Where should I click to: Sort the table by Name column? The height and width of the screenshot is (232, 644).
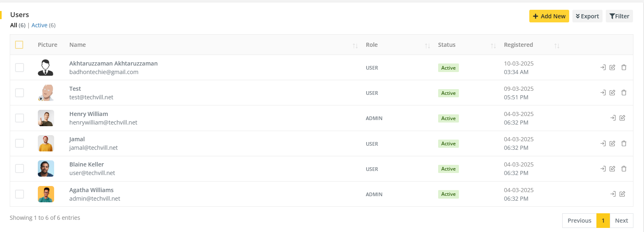[x=355, y=46]
